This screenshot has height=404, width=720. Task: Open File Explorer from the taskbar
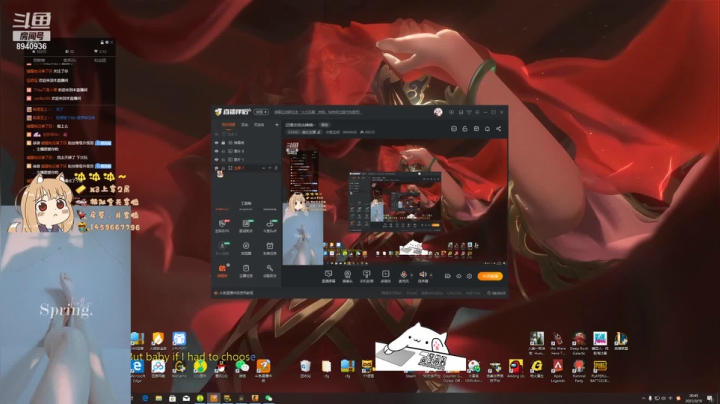pyautogui.click(x=158, y=398)
